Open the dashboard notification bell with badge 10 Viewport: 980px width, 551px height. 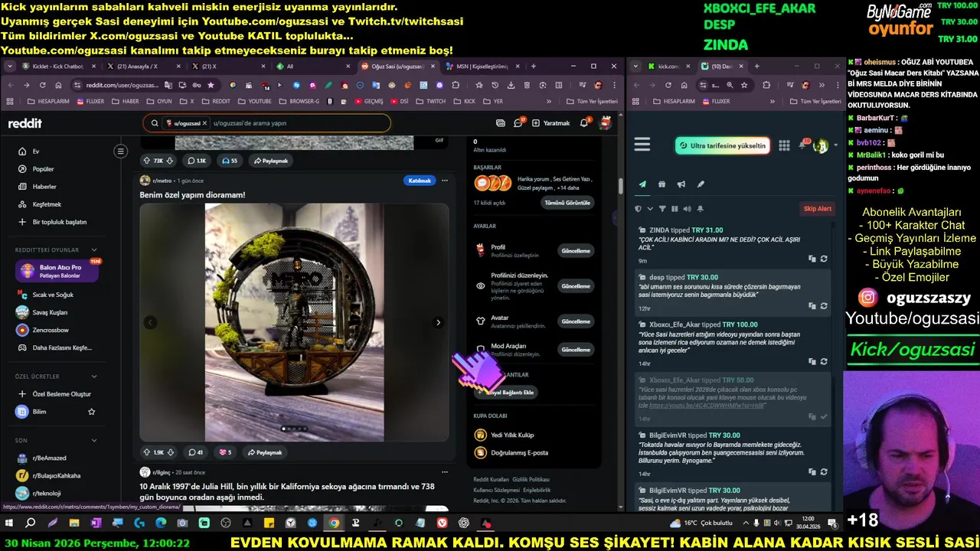(x=803, y=144)
